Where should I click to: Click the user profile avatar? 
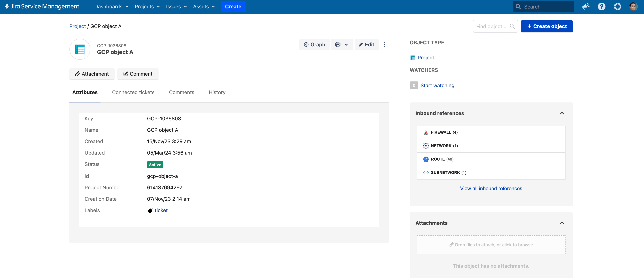click(633, 7)
